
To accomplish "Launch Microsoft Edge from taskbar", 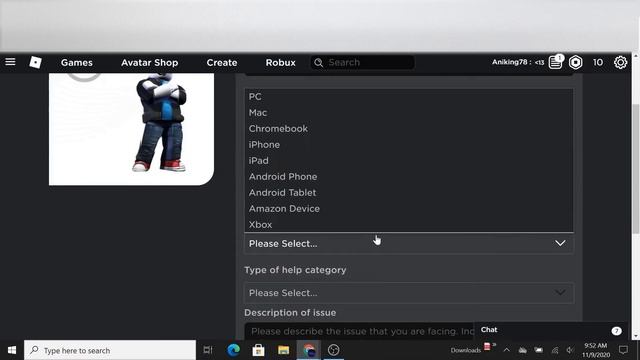I will click(233, 350).
